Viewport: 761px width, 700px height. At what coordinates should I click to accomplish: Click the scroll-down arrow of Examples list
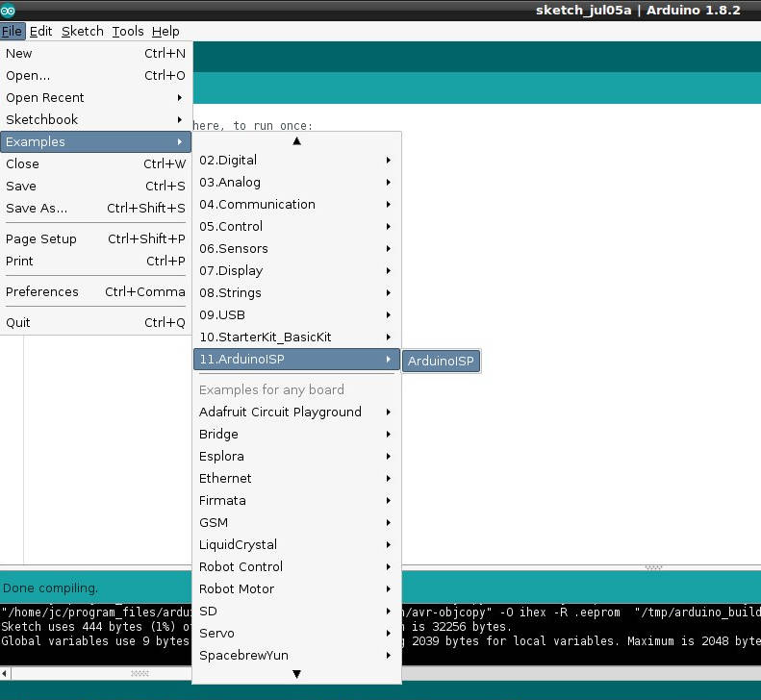pos(296,674)
